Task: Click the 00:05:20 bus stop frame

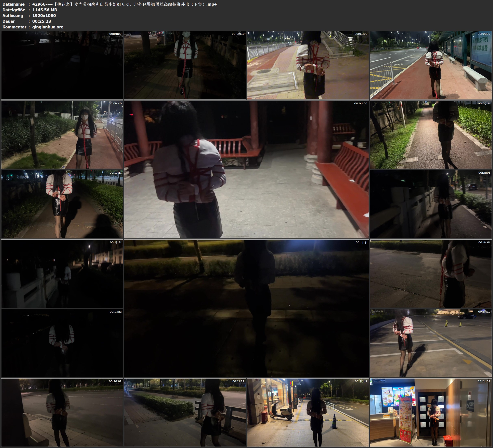Action: pyautogui.click(x=431, y=65)
